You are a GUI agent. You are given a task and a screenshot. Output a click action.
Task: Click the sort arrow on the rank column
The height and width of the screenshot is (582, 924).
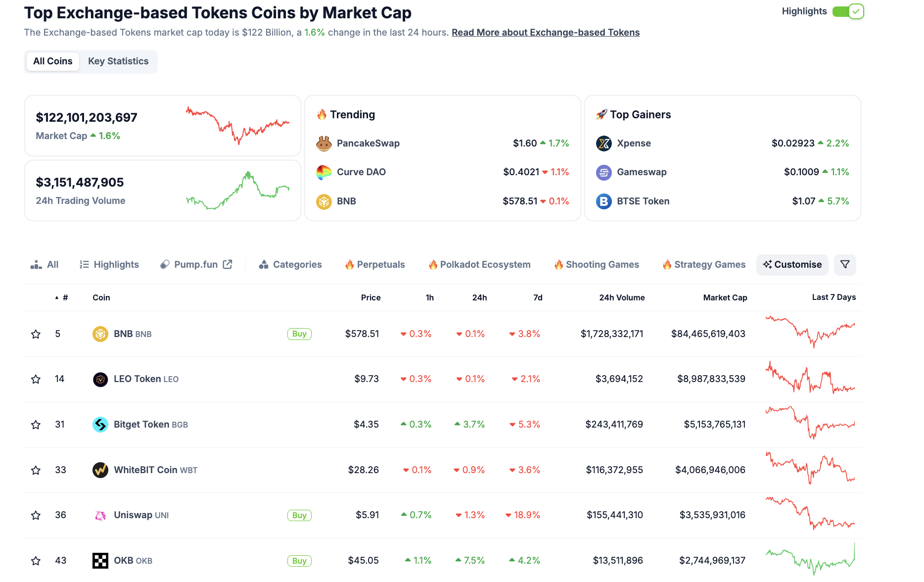click(x=56, y=297)
